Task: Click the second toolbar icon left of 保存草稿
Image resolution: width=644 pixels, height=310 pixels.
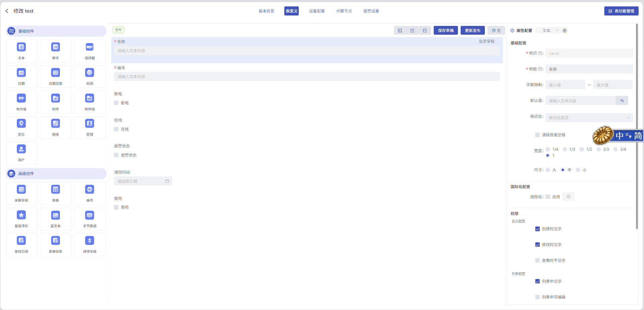Action: [413, 31]
